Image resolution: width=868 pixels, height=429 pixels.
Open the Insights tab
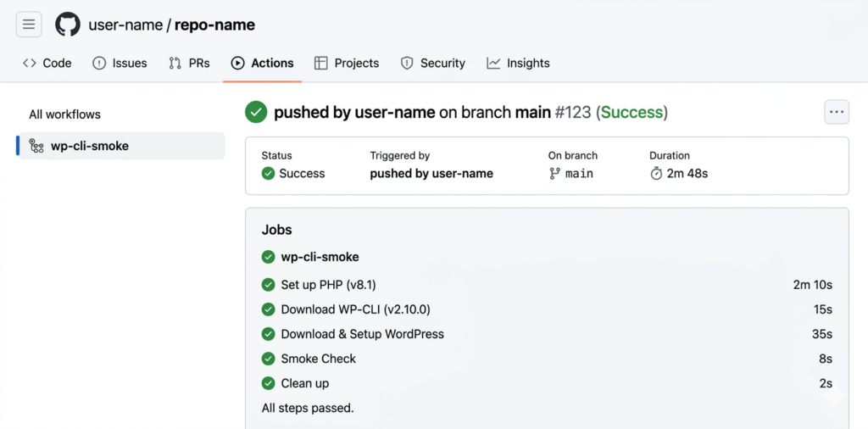point(518,63)
